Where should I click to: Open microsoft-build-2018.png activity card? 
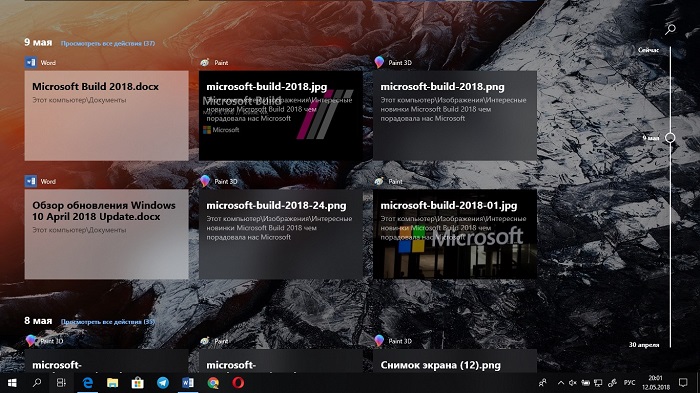(454, 116)
